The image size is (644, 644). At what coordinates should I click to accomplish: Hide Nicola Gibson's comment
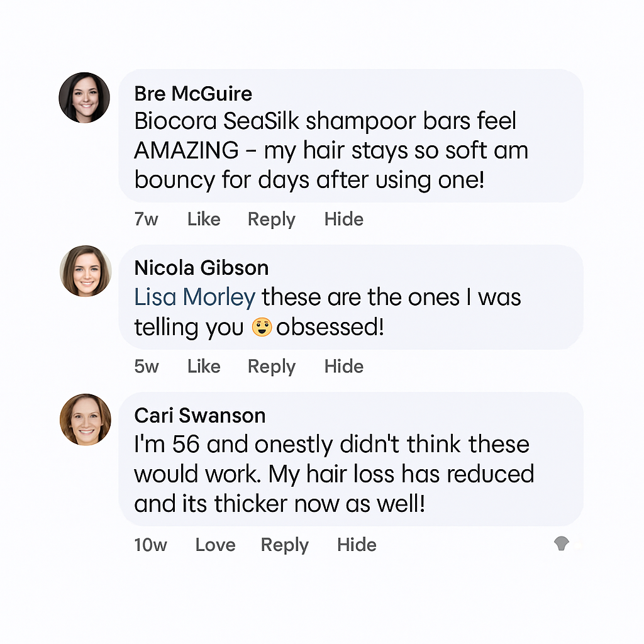(343, 366)
